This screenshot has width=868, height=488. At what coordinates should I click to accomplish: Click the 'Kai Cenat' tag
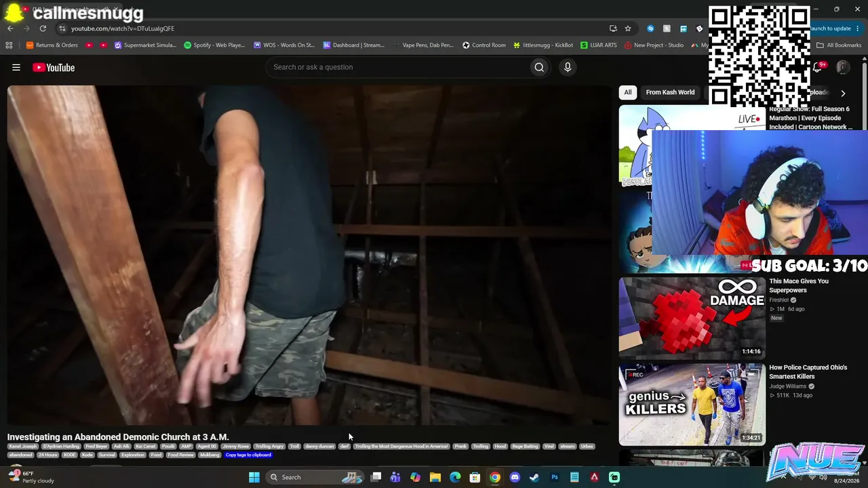(146, 447)
